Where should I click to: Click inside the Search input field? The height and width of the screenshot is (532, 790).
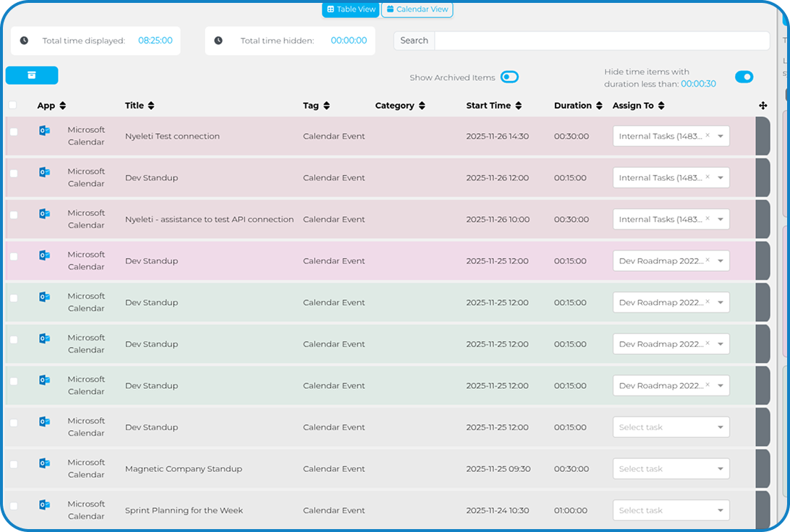602,40
